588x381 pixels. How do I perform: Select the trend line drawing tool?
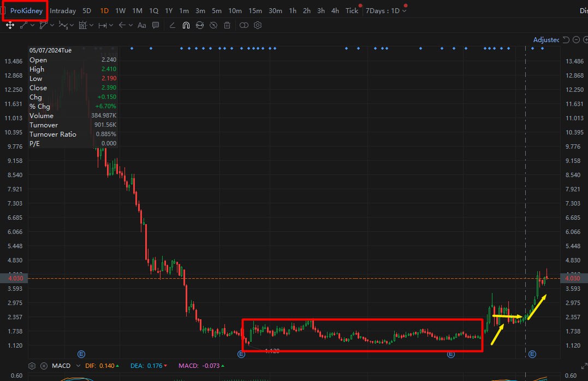tap(23, 25)
